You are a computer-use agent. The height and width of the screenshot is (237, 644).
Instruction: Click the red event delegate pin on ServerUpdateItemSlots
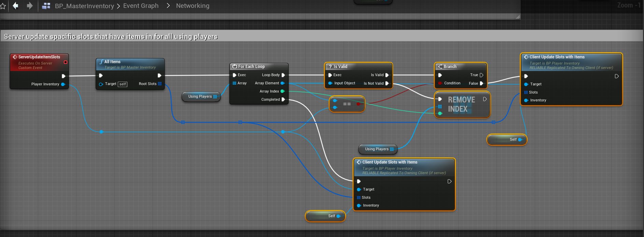[x=66, y=62]
